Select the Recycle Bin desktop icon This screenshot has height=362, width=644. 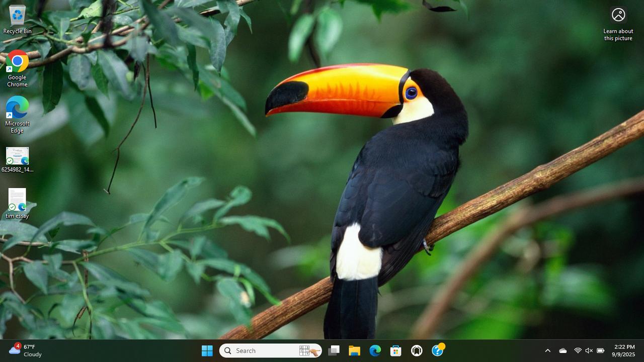[x=17, y=19]
